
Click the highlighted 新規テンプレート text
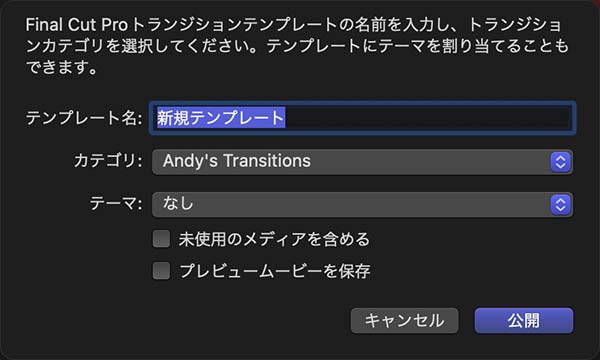click(221, 117)
